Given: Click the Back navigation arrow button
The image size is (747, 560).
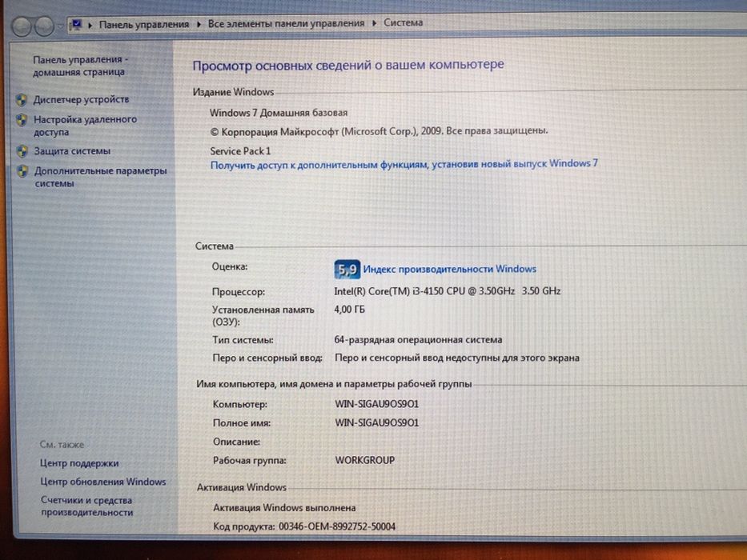Looking at the screenshot, I should click(22, 26).
